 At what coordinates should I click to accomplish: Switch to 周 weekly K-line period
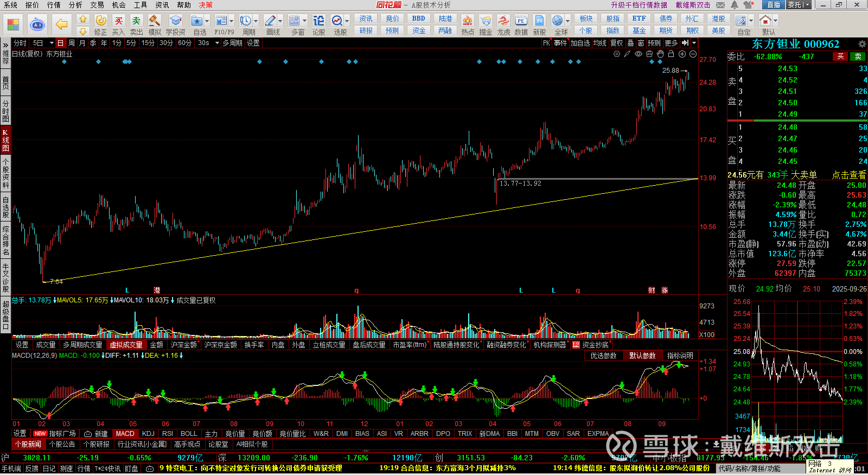pyautogui.click(x=72, y=43)
